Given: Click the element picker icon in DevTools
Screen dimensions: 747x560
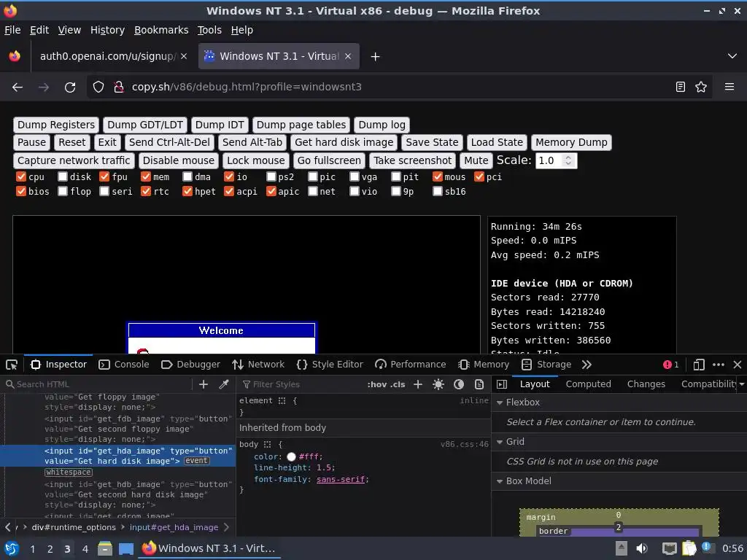Looking at the screenshot, I should coord(12,365).
